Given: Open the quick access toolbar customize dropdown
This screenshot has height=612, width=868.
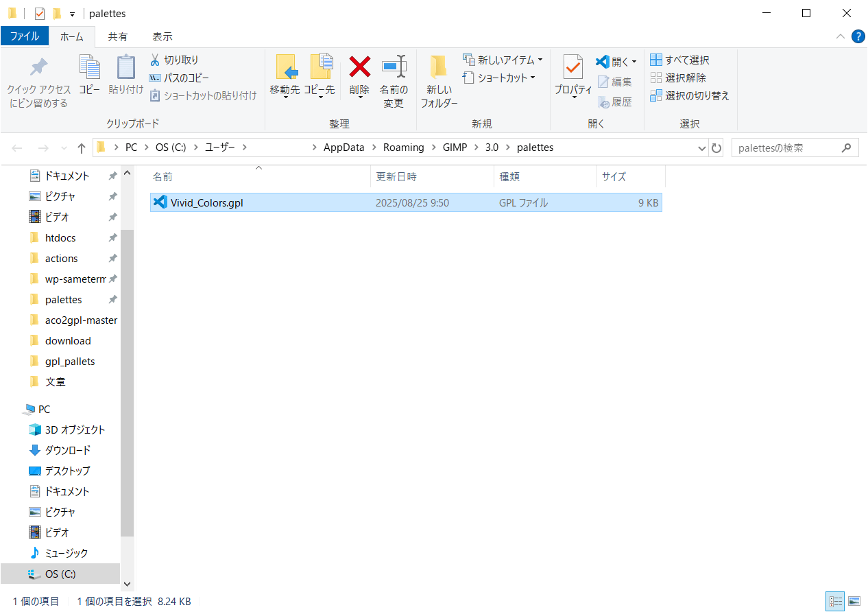Looking at the screenshot, I should tap(72, 14).
